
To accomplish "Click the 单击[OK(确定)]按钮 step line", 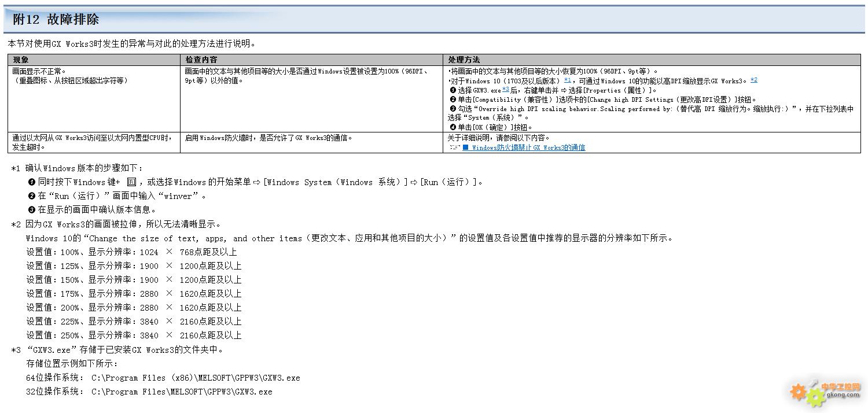I will 491,127.
